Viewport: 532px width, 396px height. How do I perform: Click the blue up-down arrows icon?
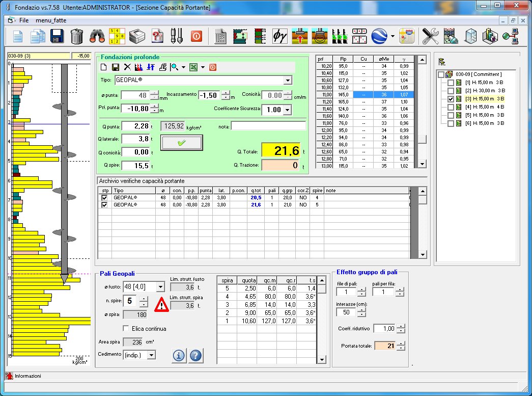point(151,67)
